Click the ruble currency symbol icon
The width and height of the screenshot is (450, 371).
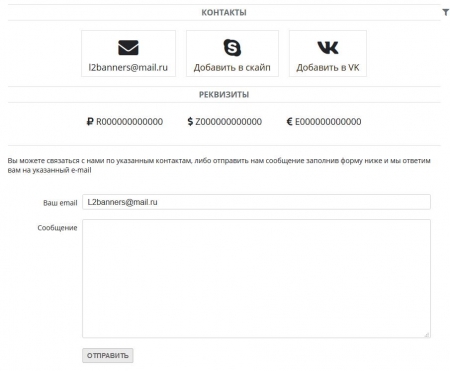[90, 122]
